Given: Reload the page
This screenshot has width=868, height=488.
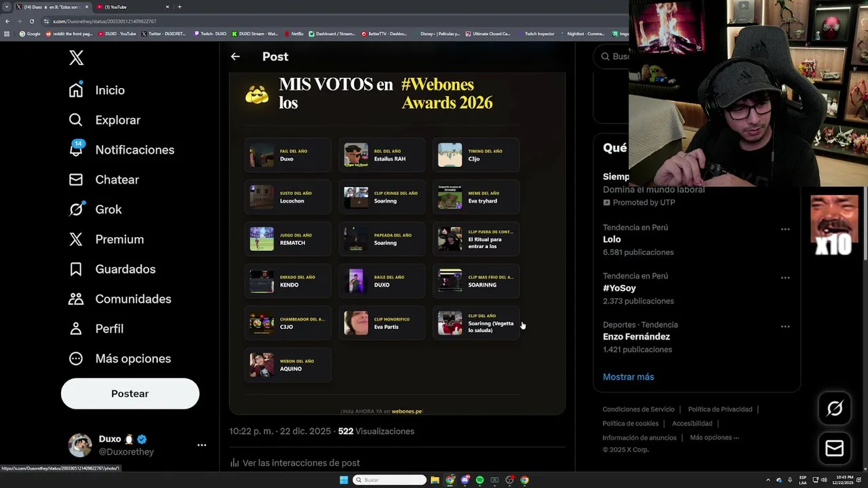Looking at the screenshot, I should pyautogui.click(x=31, y=21).
